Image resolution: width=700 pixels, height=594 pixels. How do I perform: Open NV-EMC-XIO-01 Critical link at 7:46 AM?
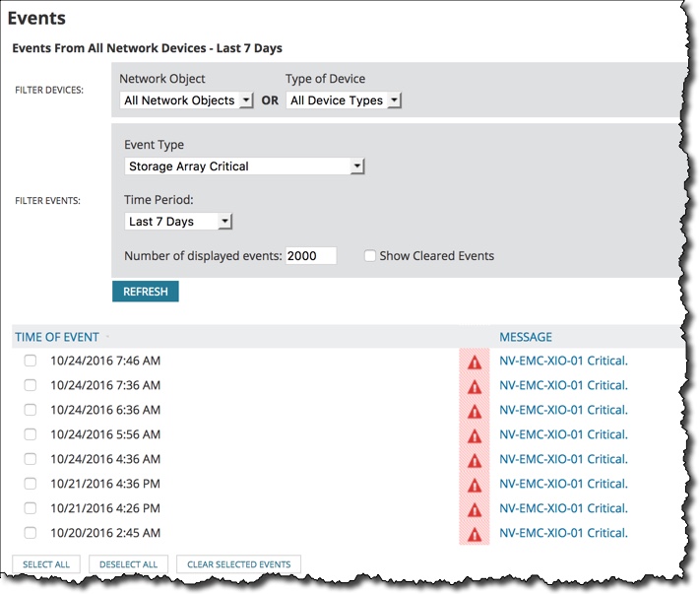pos(563,361)
